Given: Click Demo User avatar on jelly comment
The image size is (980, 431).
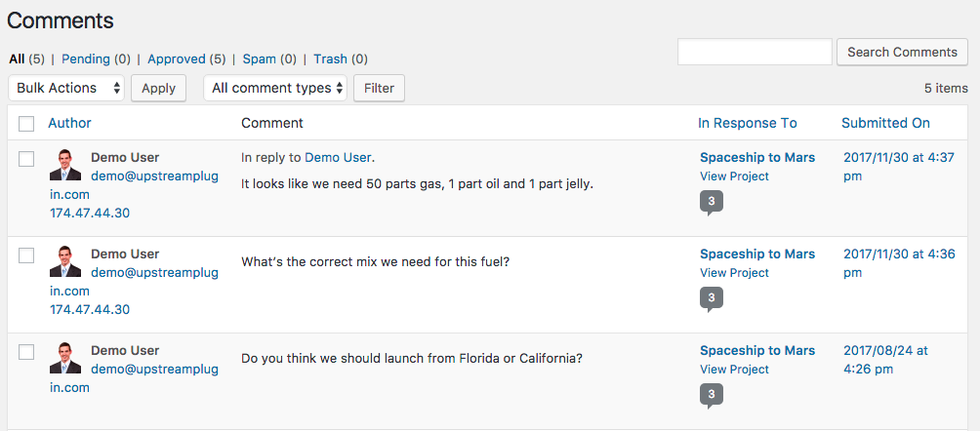Looking at the screenshot, I should (65, 165).
